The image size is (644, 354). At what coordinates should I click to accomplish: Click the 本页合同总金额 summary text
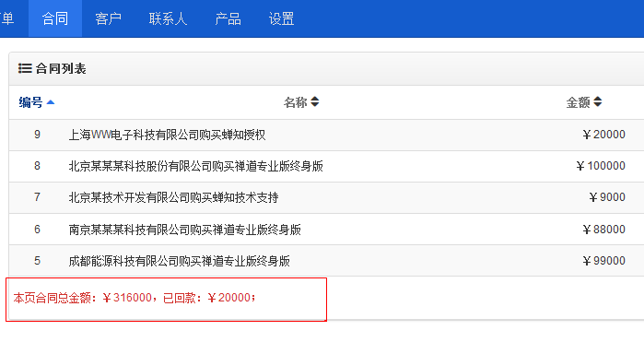coord(135,298)
